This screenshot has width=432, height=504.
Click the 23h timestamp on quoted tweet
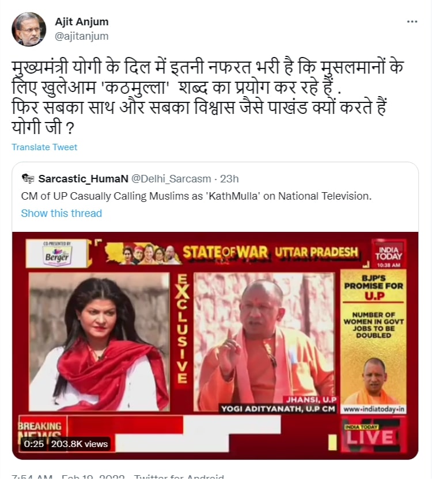pos(229,178)
